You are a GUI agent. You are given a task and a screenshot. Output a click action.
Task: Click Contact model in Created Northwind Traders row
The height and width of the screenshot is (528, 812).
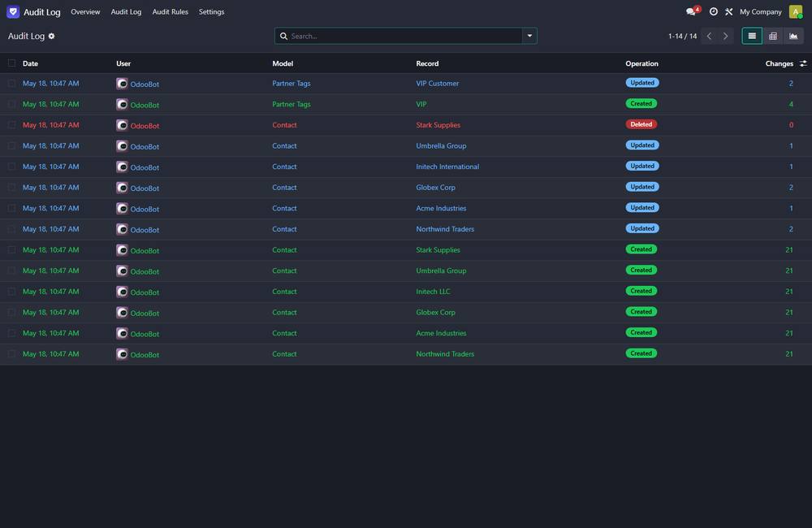coord(284,354)
